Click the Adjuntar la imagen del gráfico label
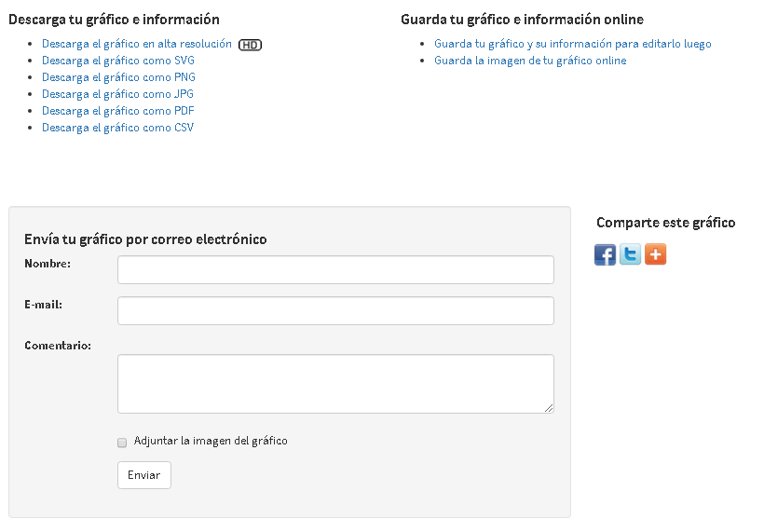The height and width of the screenshot is (532, 764). [211, 441]
